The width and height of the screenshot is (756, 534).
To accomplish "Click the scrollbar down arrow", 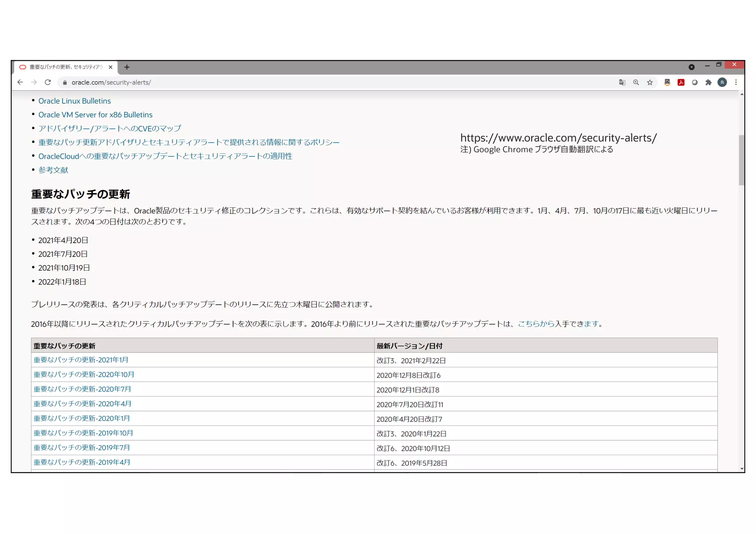I will (741, 469).
